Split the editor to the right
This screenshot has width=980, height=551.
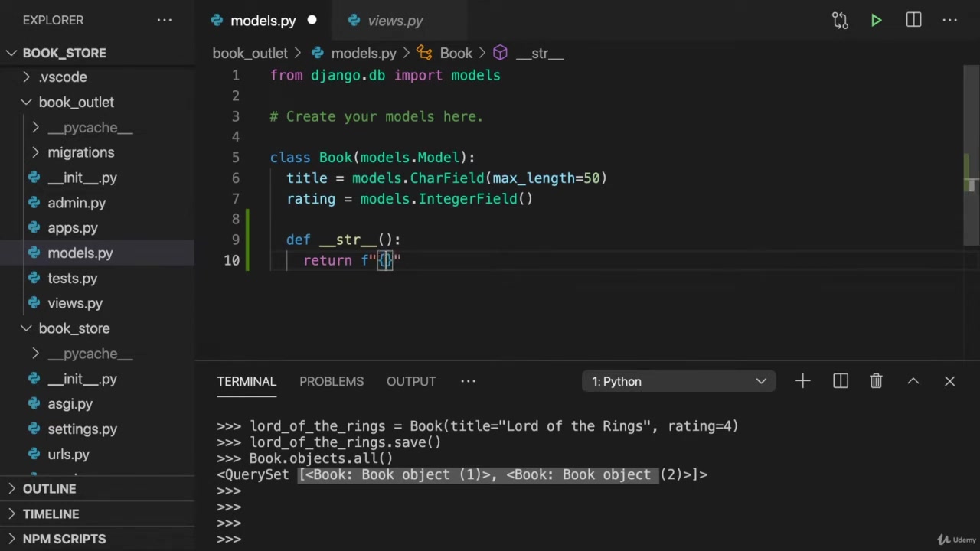pos(913,21)
